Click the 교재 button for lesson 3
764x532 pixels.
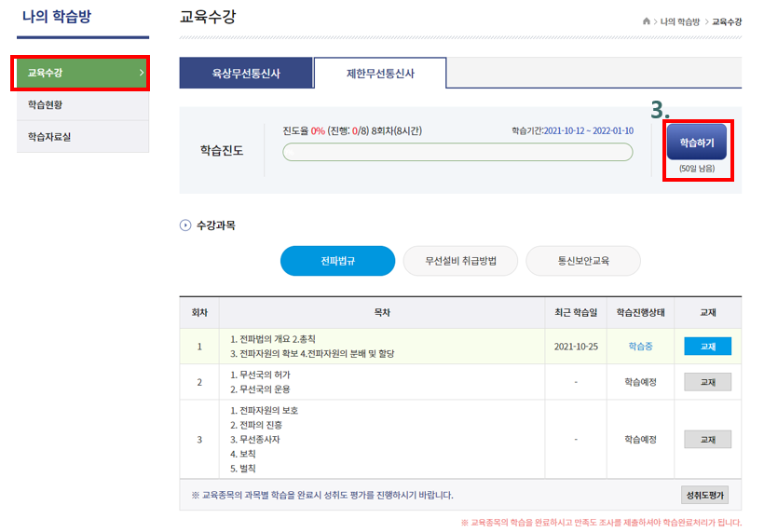707,439
